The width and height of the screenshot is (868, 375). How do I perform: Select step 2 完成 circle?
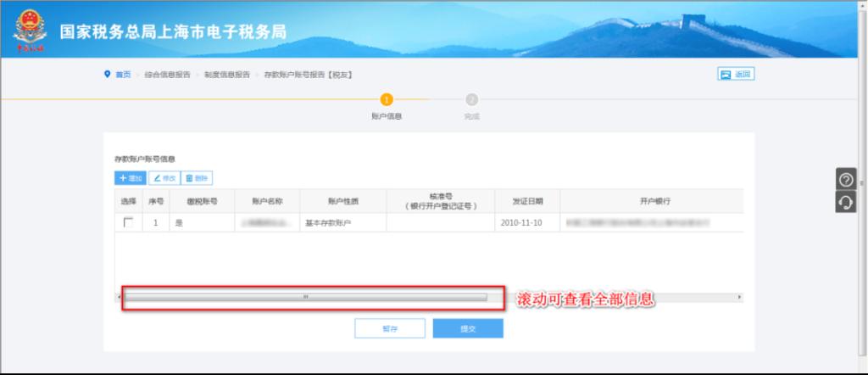tap(472, 99)
